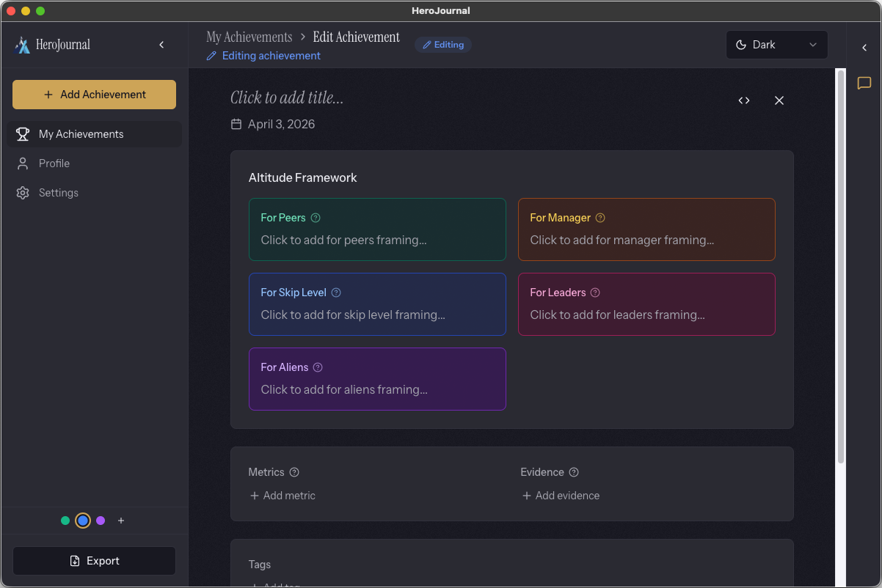The image size is (882, 588).
Task: Open Settings via the gear icon
Action: pos(22,192)
